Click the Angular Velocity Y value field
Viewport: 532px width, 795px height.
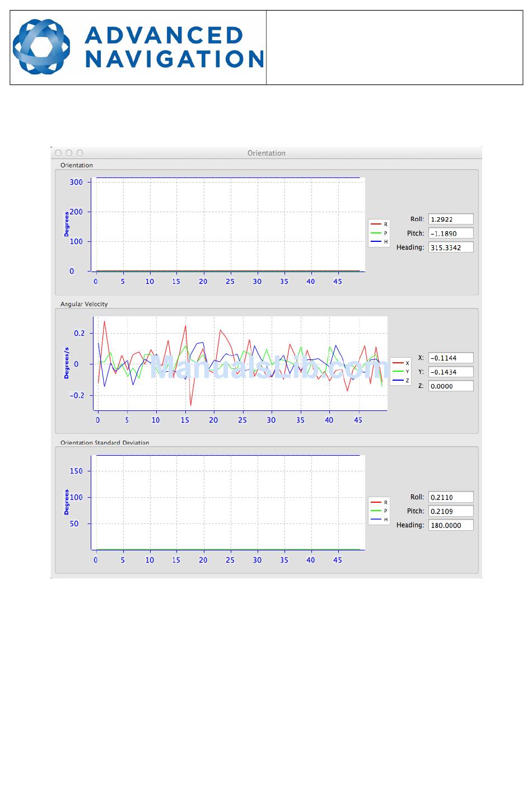point(450,372)
